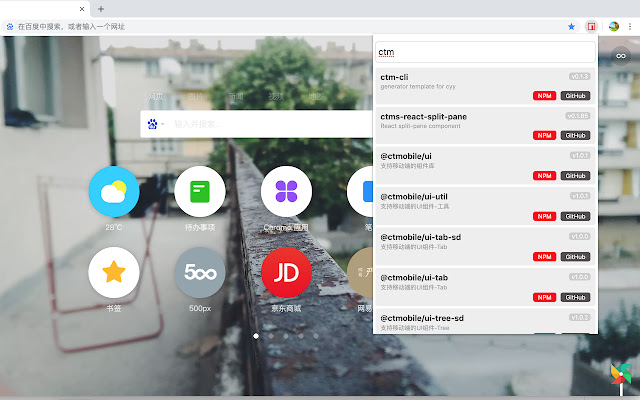Viewport: 640px width, 400px height.
Task: Select the @ctmobile/ui-tree-sd result title
Action: point(422,318)
